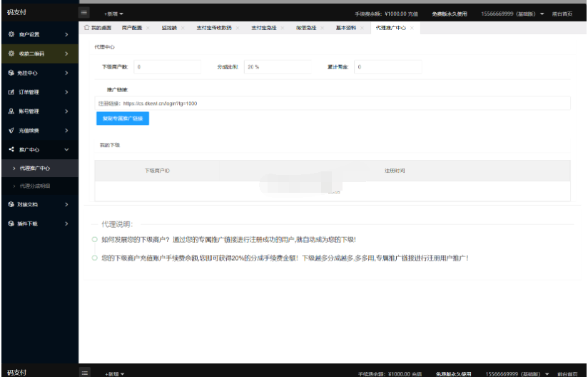Click the 累计佣金 input field
Viewport: 588px width, 377px height.
point(387,67)
